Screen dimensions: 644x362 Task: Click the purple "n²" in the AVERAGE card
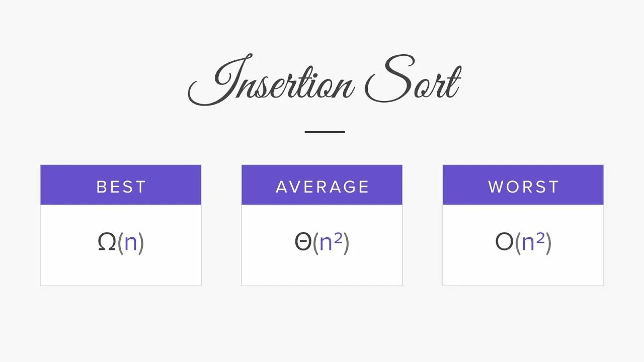coord(331,243)
